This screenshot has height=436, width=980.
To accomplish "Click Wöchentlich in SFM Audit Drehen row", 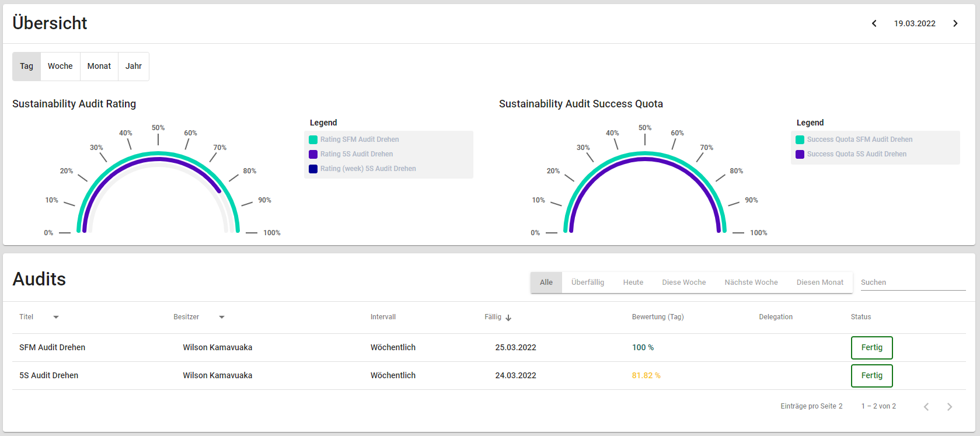I will (x=393, y=347).
